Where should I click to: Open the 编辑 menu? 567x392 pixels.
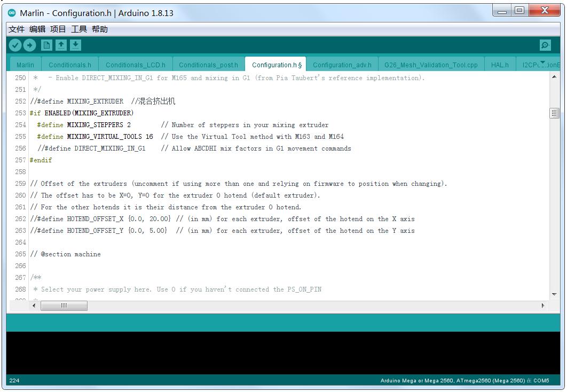[37, 29]
